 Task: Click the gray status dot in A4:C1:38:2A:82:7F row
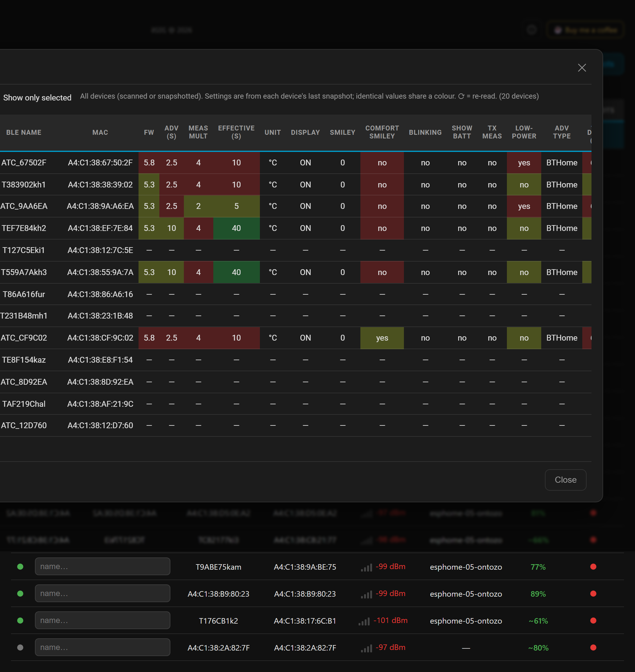tap(20, 647)
